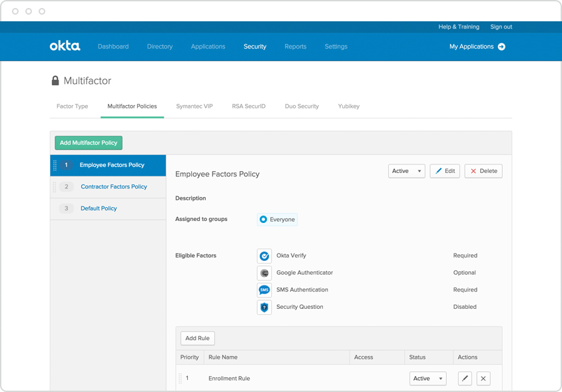The width and height of the screenshot is (562, 392).
Task: Switch to the Duo Security tab
Action: (302, 106)
